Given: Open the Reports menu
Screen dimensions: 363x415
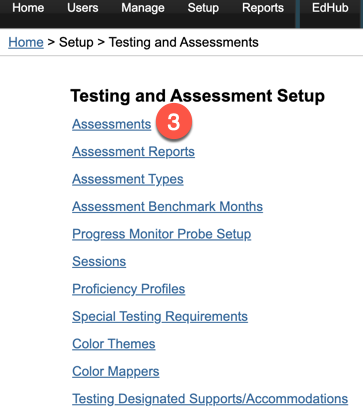Looking at the screenshot, I should point(263,8).
